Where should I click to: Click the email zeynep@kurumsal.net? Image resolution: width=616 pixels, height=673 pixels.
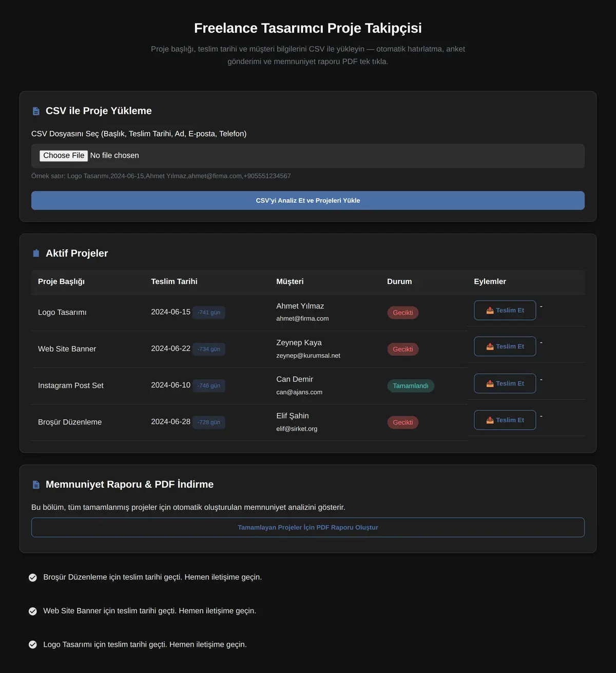click(308, 356)
